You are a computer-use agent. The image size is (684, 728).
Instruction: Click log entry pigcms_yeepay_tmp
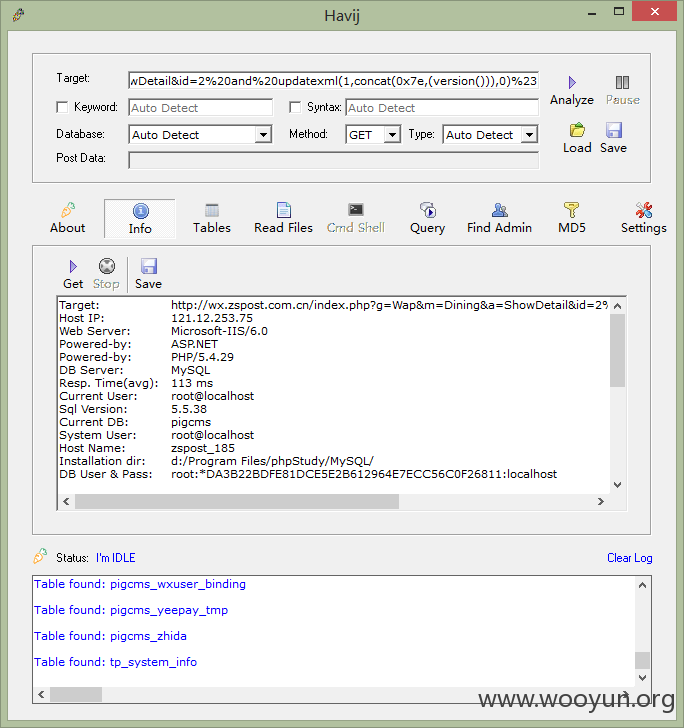click(x=131, y=610)
